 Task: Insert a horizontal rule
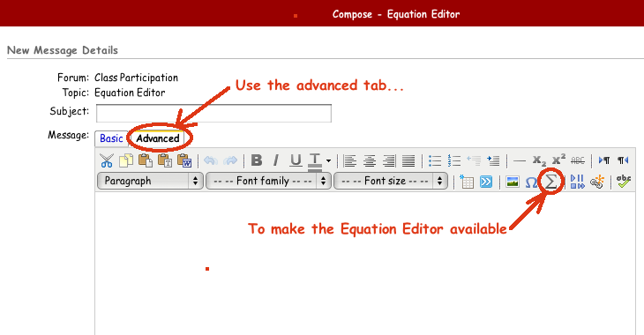pos(520,160)
